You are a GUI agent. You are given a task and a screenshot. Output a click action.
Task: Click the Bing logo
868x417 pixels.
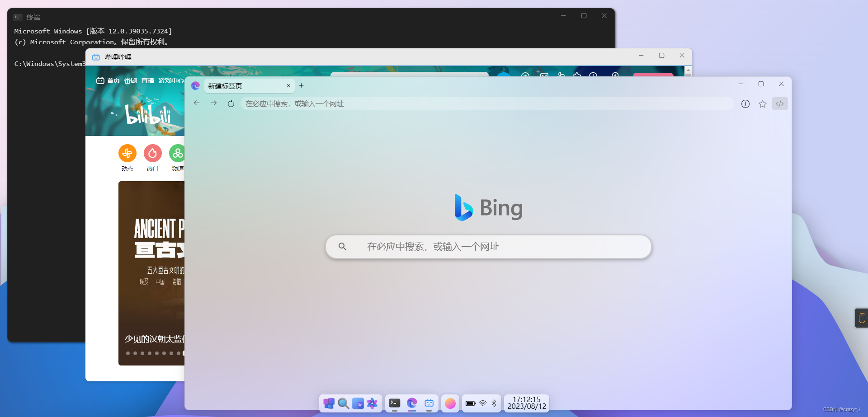pos(488,208)
